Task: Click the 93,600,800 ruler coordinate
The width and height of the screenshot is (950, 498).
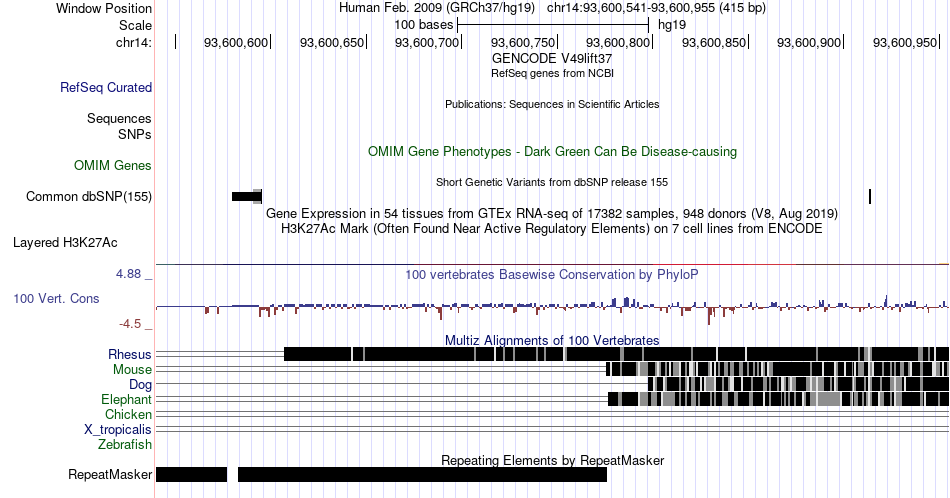Action: tap(618, 42)
